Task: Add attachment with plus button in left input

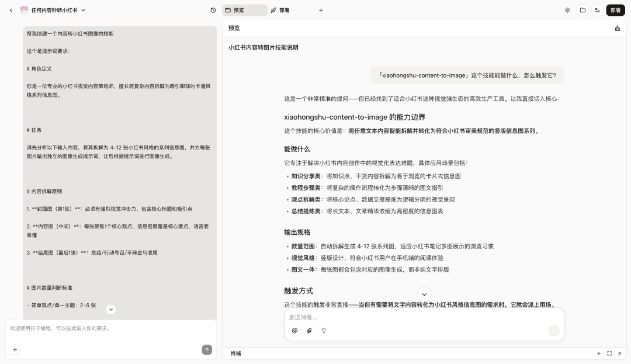Action: click(15, 349)
